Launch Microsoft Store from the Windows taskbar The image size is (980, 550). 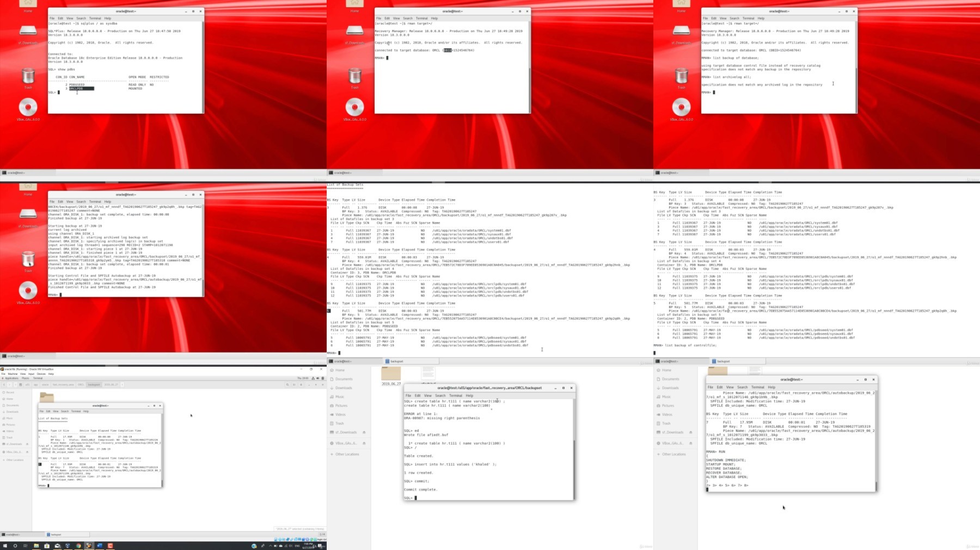click(x=47, y=546)
